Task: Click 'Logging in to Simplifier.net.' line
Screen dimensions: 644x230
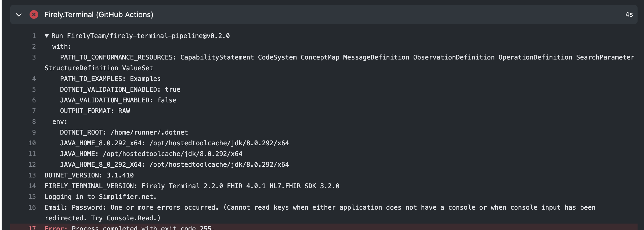Action: (100, 197)
